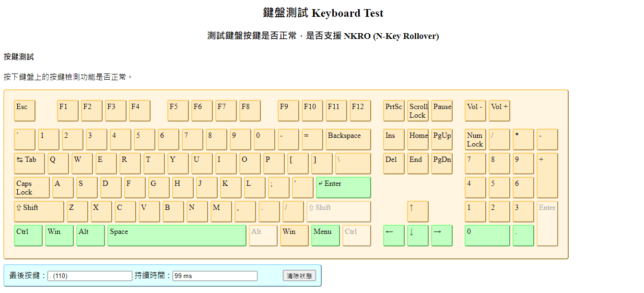Click the 清除狀態 button
The image size is (644, 293).
(299, 276)
